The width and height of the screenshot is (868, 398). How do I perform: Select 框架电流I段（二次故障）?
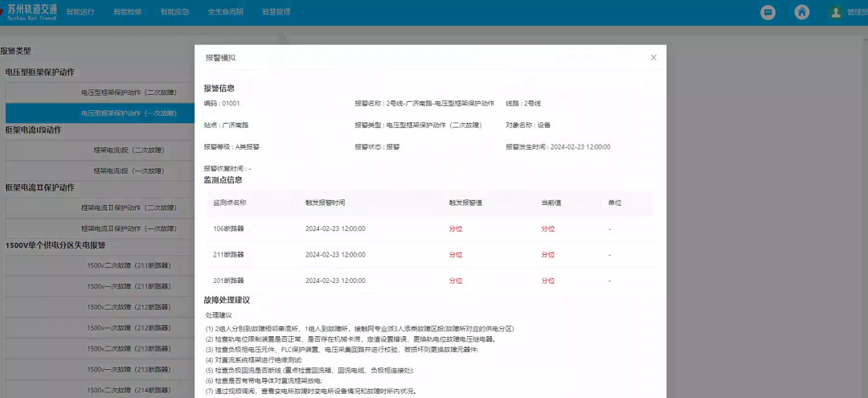(x=100, y=150)
